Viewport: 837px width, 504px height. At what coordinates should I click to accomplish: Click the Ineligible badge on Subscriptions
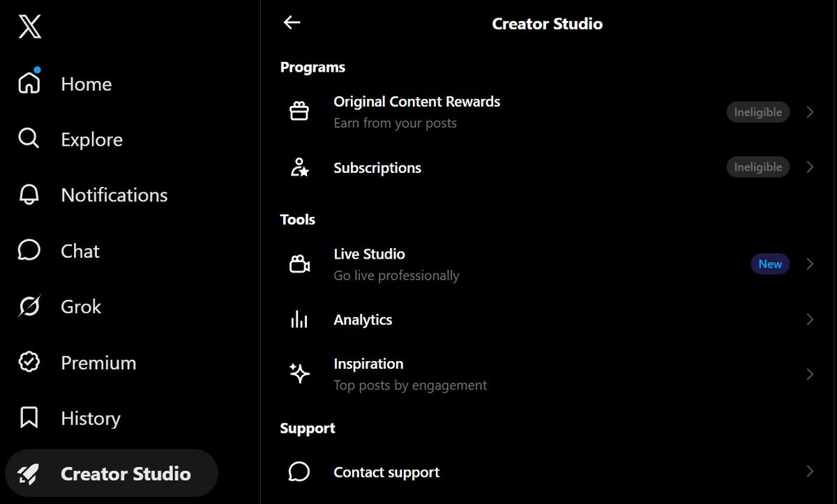coord(758,167)
